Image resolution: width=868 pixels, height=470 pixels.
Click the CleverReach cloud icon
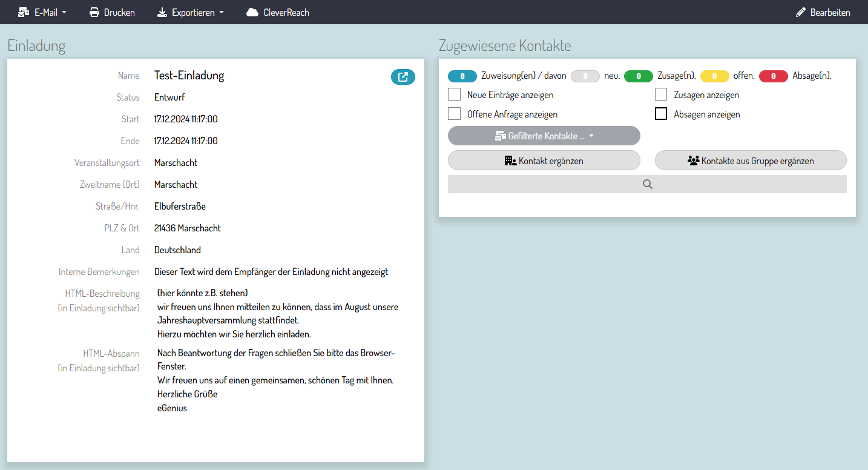coord(252,12)
